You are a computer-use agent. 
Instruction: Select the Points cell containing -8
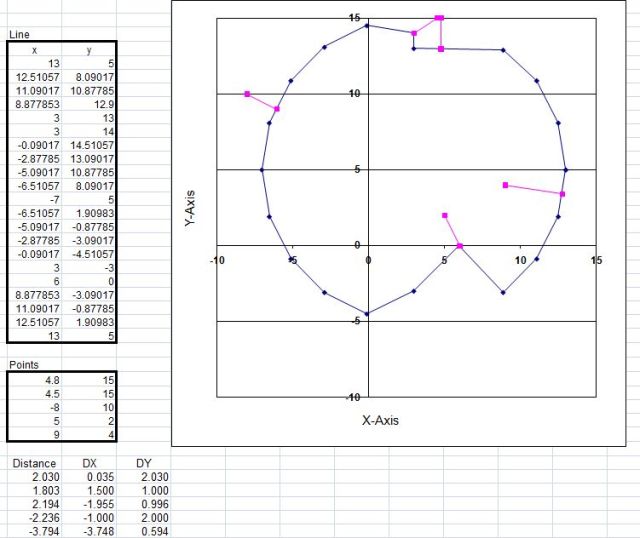[x=35, y=407]
